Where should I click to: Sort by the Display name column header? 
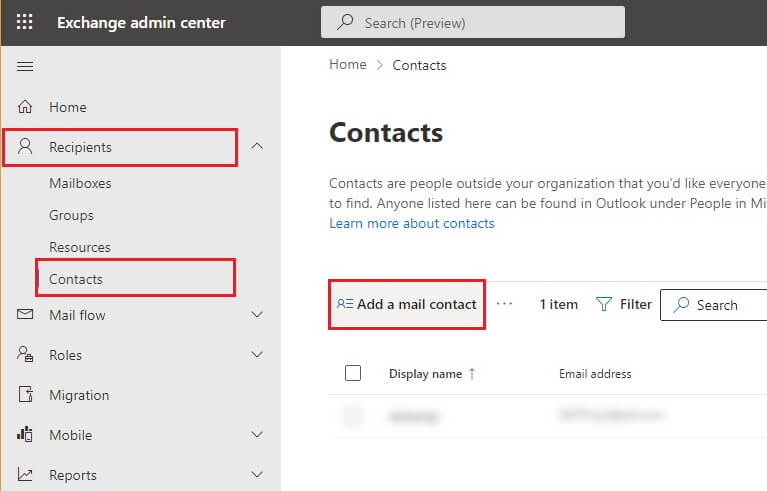[x=426, y=373]
